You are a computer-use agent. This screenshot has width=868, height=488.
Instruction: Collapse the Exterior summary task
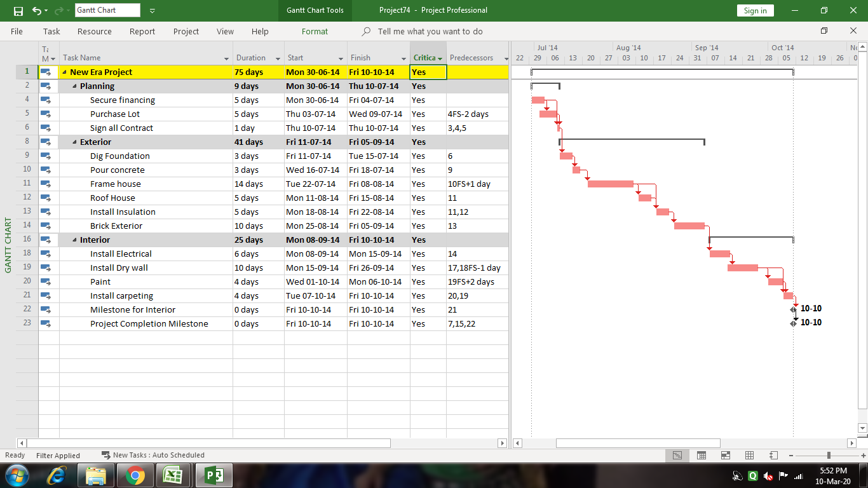[74, 142]
